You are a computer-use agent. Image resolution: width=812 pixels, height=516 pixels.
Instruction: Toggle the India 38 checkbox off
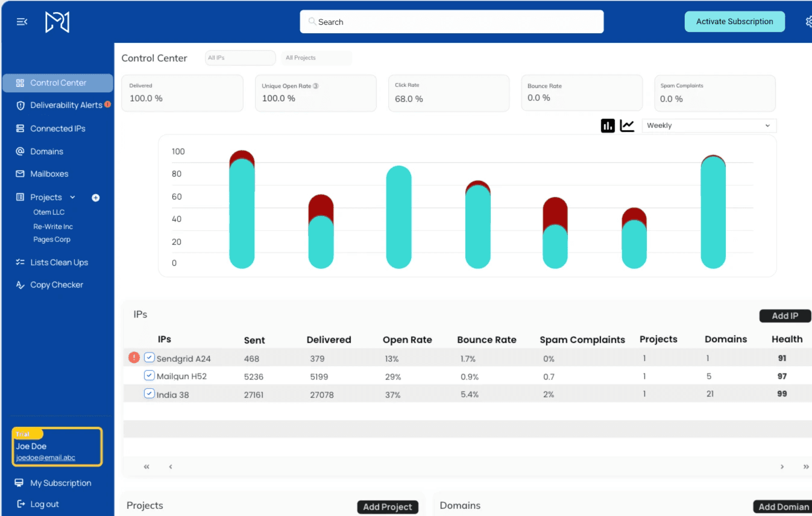(149, 393)
